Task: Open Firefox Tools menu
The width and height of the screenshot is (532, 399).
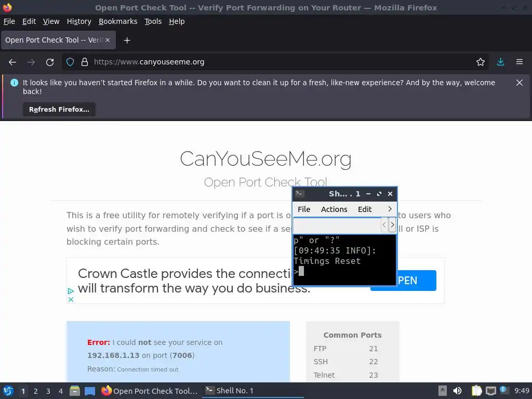Action: coord(153,21)
